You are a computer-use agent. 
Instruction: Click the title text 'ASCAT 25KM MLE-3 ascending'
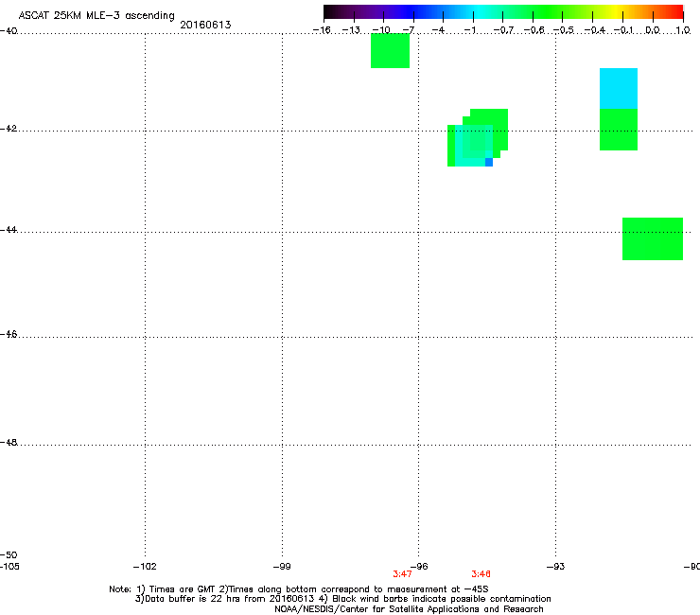(96, 16)
